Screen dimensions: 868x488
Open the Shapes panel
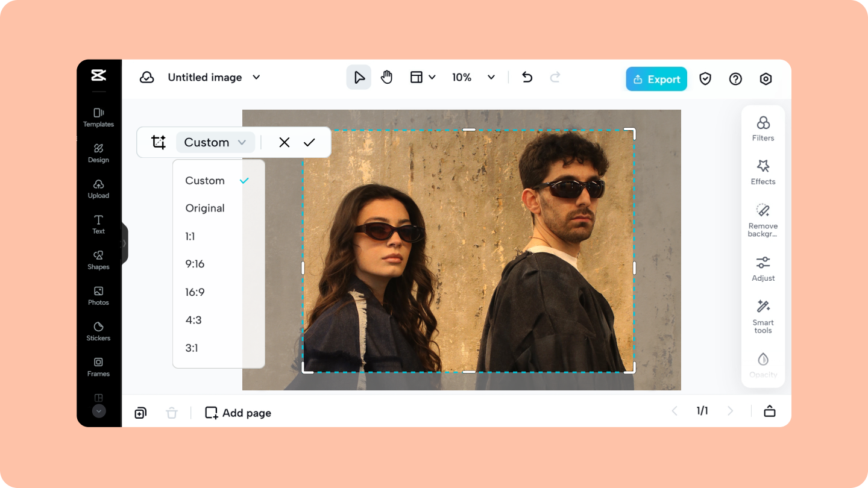98,260
